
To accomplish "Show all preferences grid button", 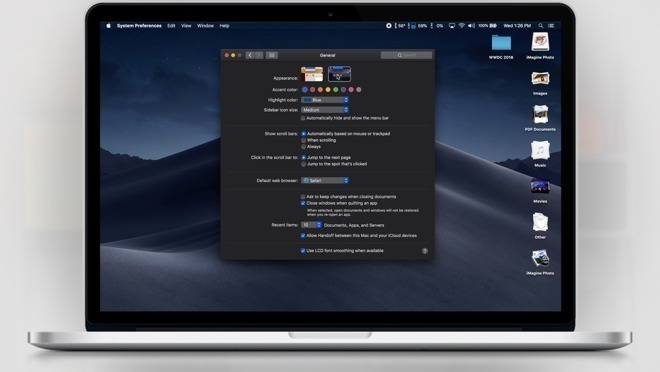I will click(272, 55).
